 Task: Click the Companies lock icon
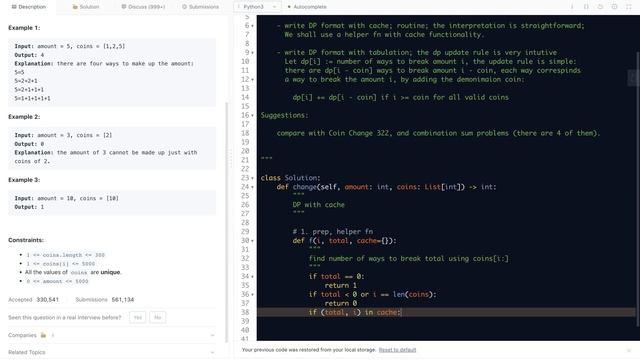tap(43, 335)
